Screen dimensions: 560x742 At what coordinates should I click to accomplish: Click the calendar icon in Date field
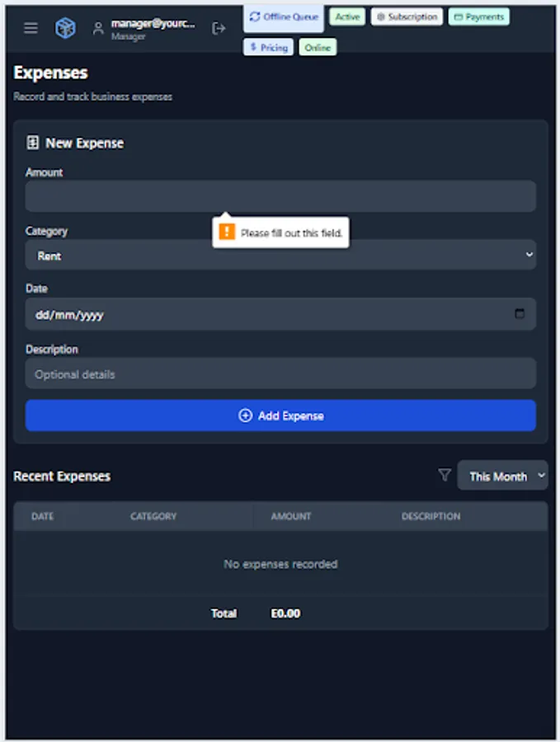point(520,313)
